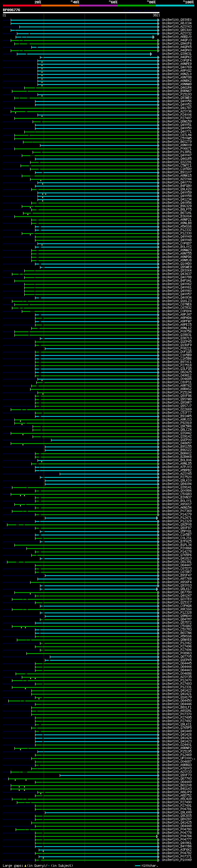Image resolution: width=197 pixels, height=868 pixels.
Task: Select the UniRef100_O48657 label
Action: (177, 443)
